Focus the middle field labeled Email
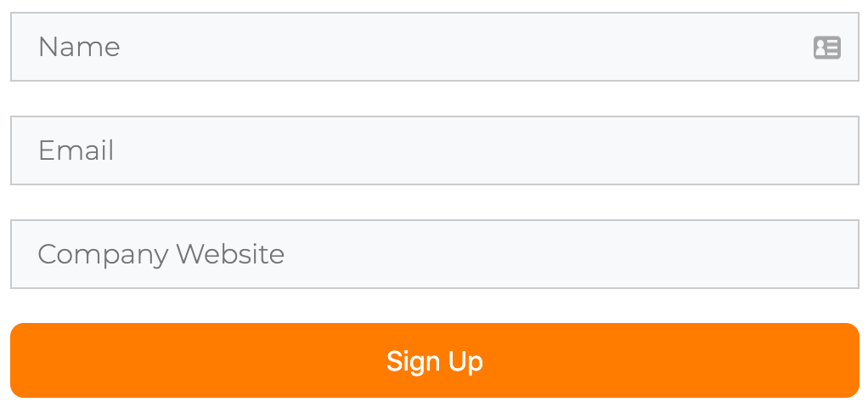Screen dimensions: 868x408 pyautogui.click(x=435, y=150)
